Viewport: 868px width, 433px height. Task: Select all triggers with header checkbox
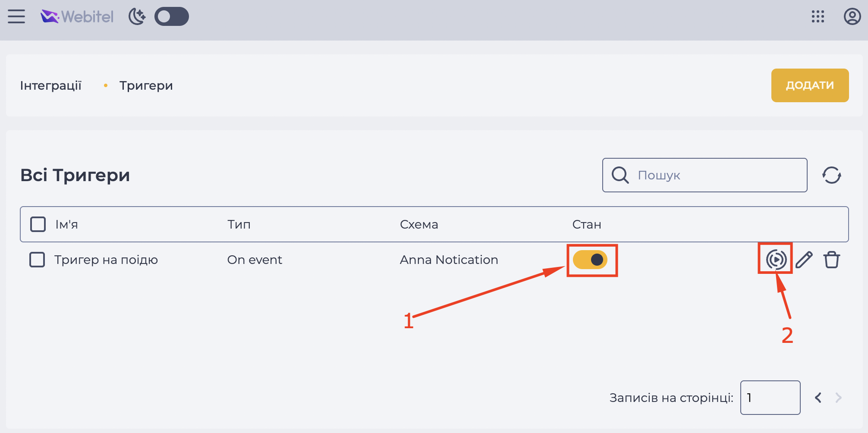pyautogui.click(x=38, y=224)
